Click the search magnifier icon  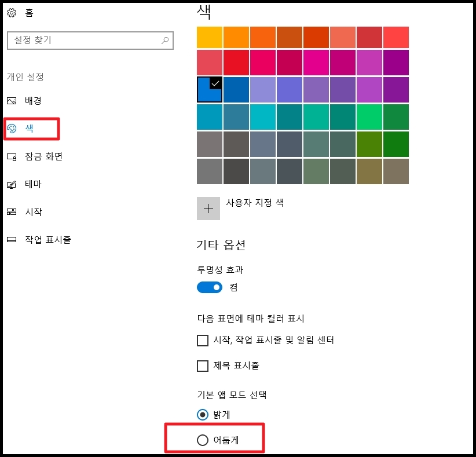coord(165,40)
